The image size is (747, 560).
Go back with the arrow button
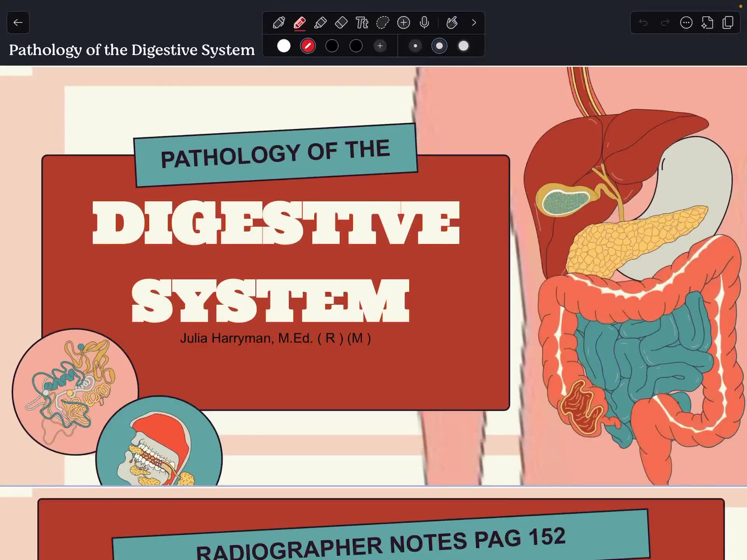click(18, 23)
